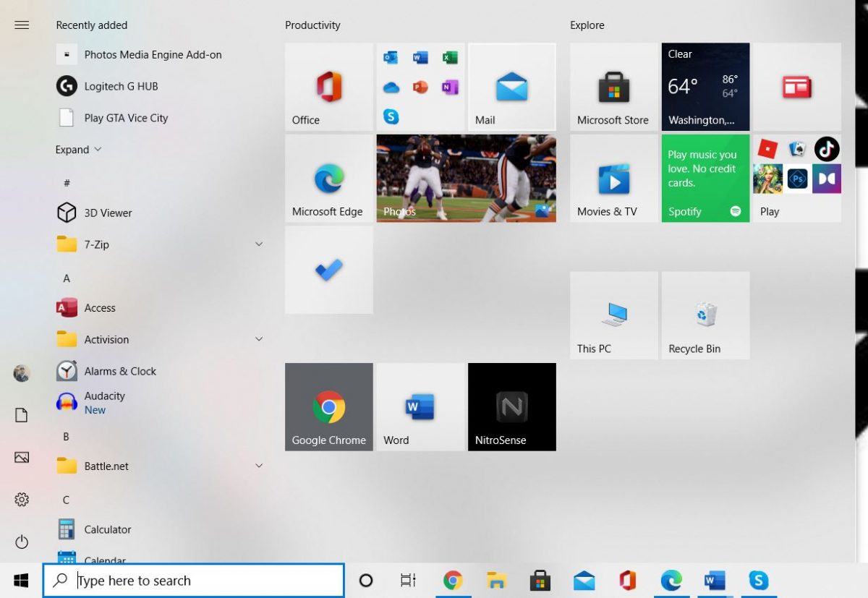Open the Washington weather tile
Image resolution: width=868 pixels, height=598 pixels.
[x=705, y=87]
